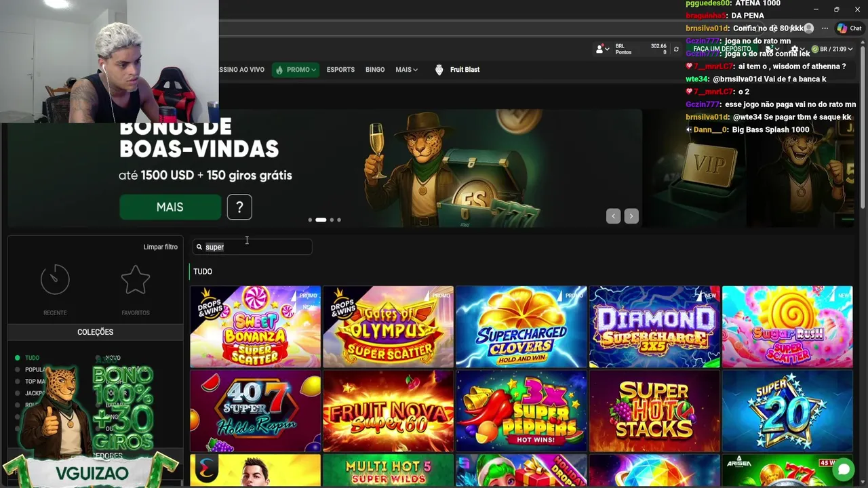Open the settings gear icon
Viewport: 868px width, 488px height.
click(794, 49)
